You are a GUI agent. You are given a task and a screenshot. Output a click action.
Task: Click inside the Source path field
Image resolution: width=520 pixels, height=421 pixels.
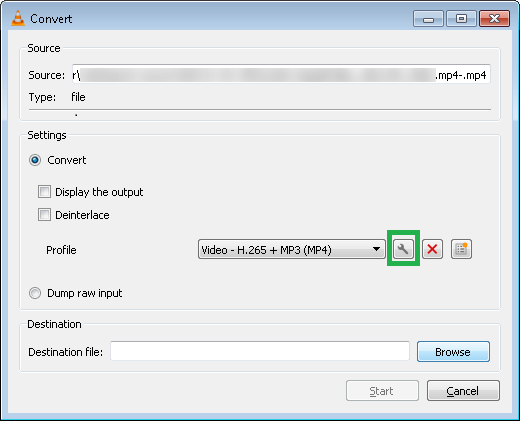[x=281, y=75]
